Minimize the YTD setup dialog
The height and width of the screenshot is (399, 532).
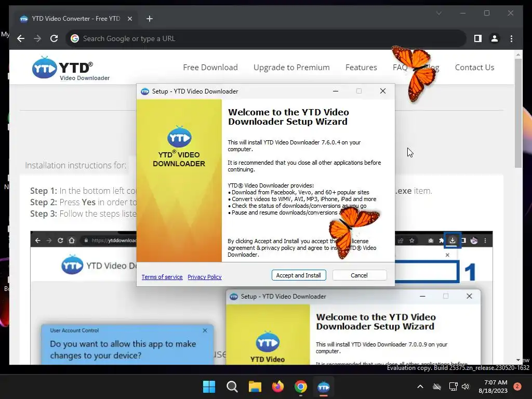[336, 91]
